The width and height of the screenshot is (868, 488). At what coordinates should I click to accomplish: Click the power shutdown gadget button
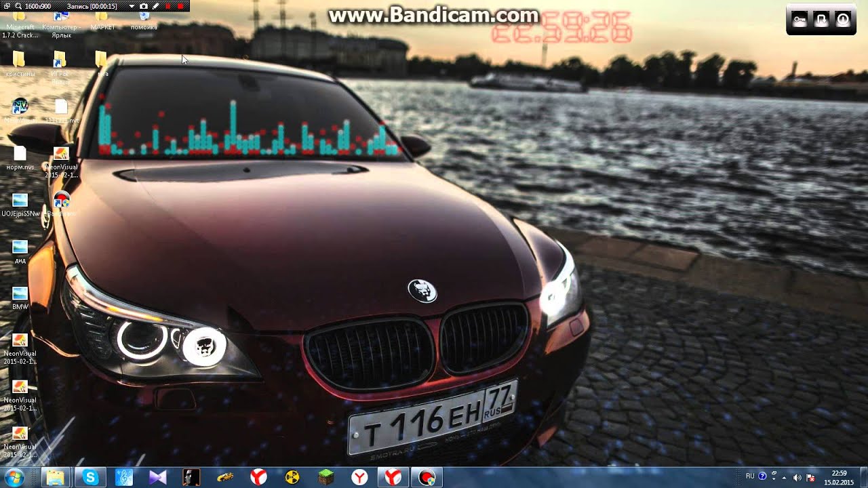[843, 20]
